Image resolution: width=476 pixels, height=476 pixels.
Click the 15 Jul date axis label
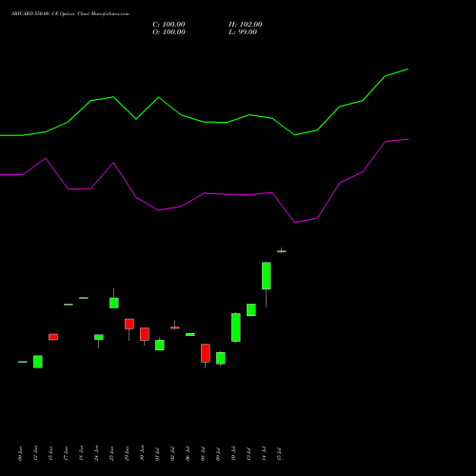(279, 453)
